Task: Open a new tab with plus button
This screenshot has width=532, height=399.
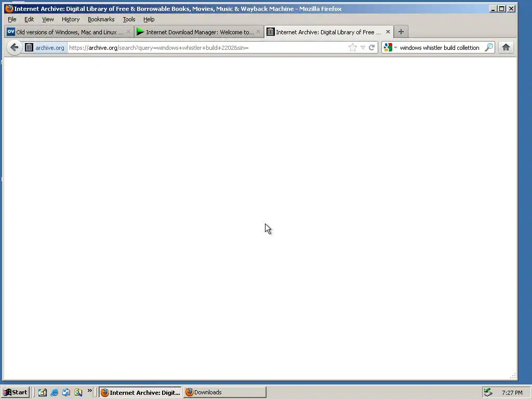Action: point(401,32)
